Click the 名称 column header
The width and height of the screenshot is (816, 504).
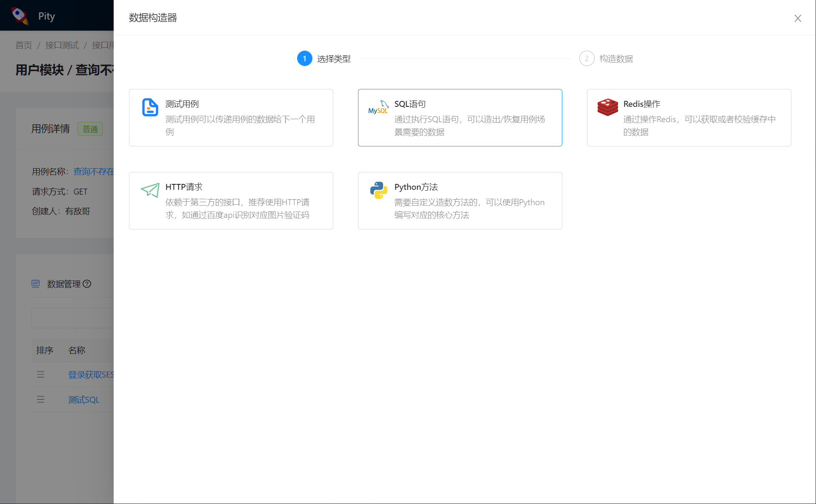tap(77, 350)
